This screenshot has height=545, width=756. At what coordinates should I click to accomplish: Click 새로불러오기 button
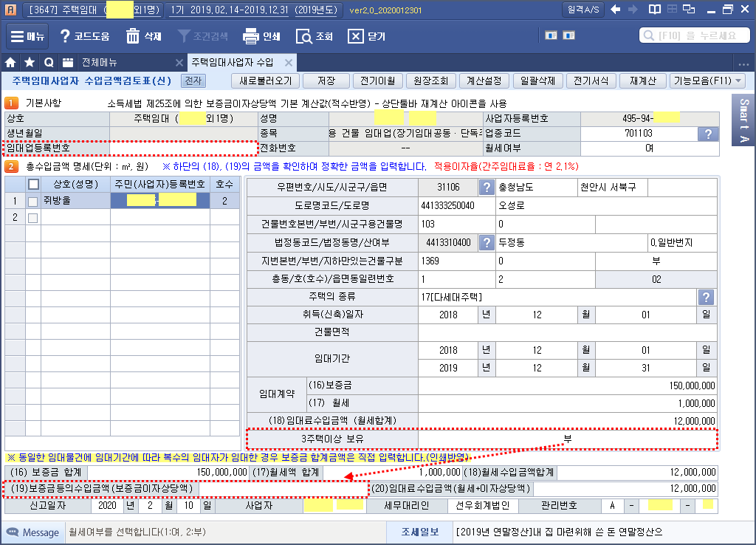pos(266,81)
